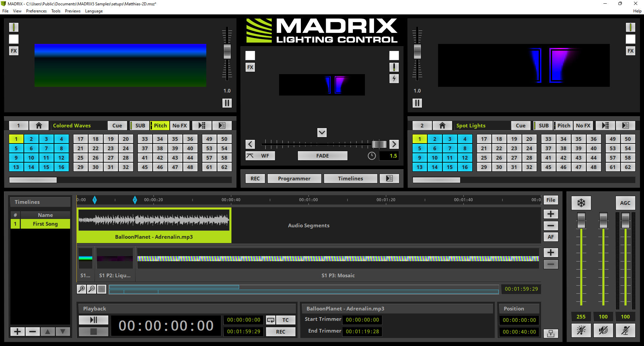Adjust the crossfader slider handle

coord(379,144)
